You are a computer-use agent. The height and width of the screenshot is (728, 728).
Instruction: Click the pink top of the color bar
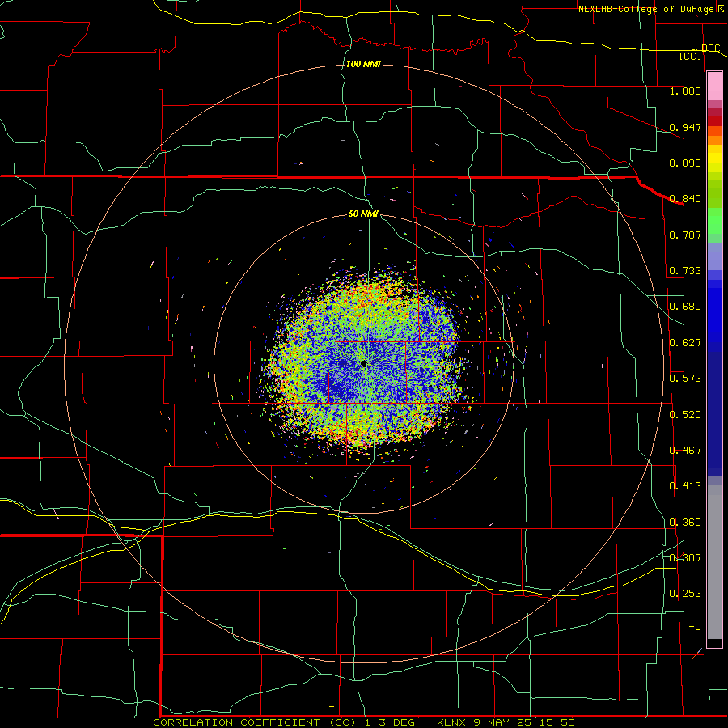[x=714, y=87]
